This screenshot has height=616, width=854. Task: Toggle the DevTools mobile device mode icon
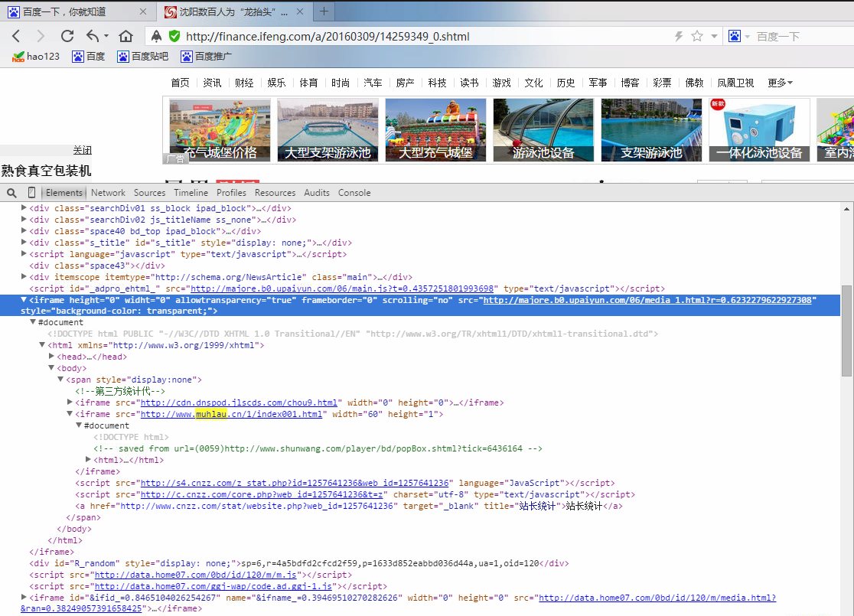(x=31, y=193)
